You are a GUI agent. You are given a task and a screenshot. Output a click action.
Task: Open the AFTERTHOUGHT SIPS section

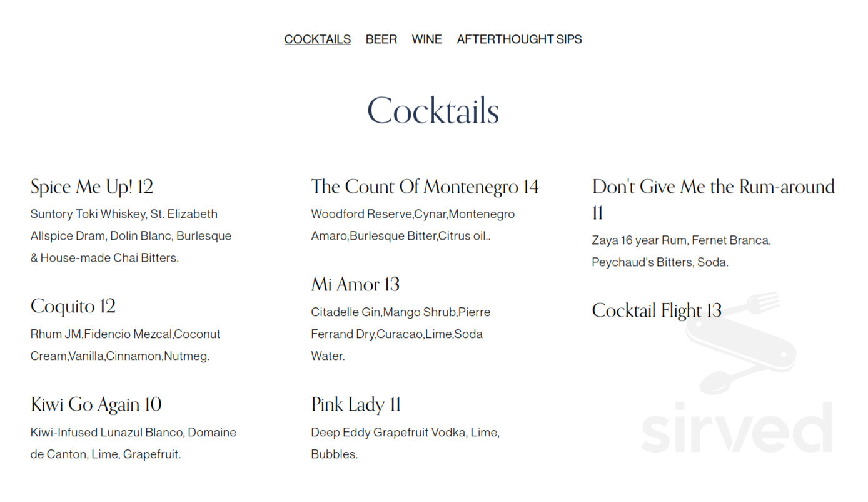[x=518, y=39]
